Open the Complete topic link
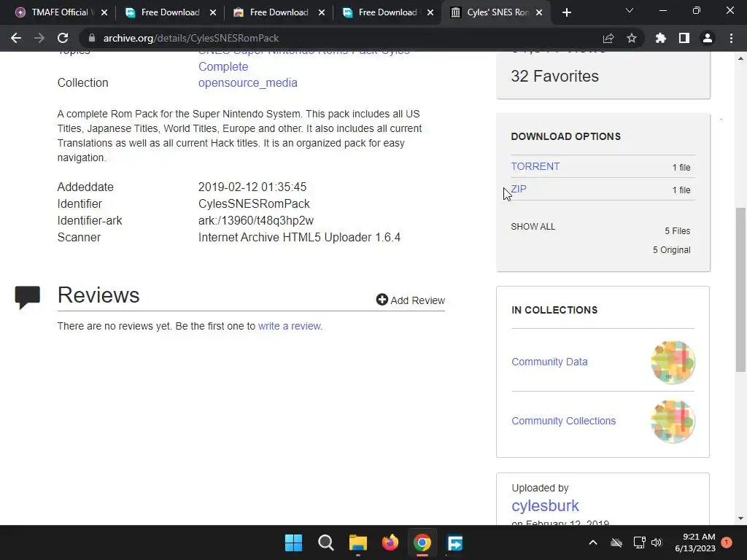 pos(223,66)
